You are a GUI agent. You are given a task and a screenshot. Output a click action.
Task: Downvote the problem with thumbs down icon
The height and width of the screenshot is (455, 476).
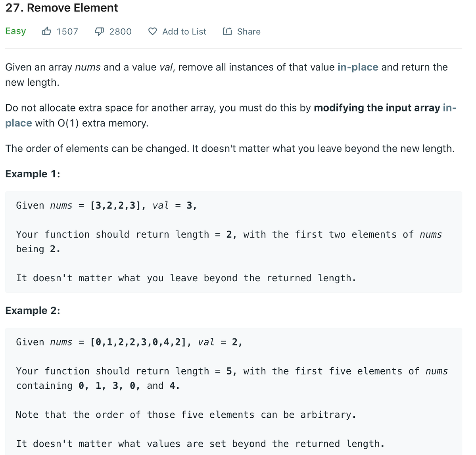pyautogui.click(x=99, y=31)
